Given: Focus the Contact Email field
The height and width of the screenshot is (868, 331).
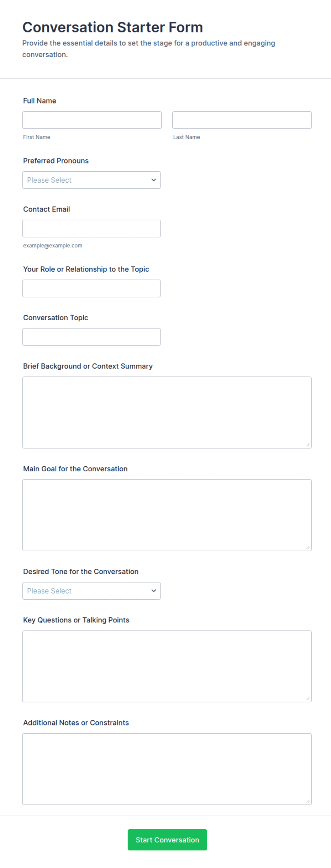Looking at the screenshot, I should [x=91, y=229].
